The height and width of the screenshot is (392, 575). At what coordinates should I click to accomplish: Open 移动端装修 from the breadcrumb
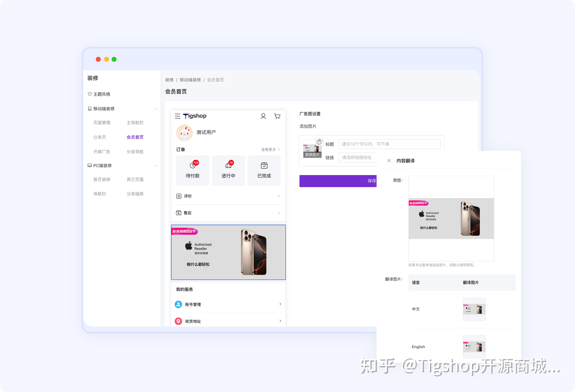191,80
